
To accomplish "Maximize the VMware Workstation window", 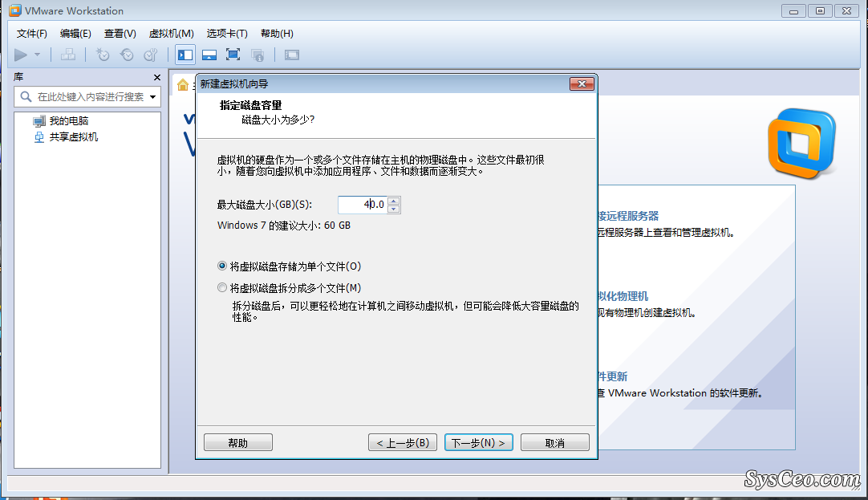I will click(x=820, y=11).
